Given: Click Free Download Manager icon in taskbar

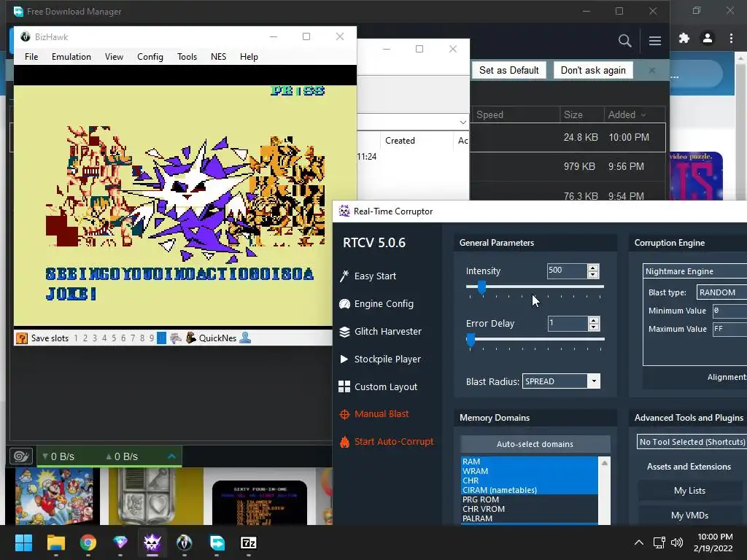Looking at the screenshot, I should click(217, 542).
